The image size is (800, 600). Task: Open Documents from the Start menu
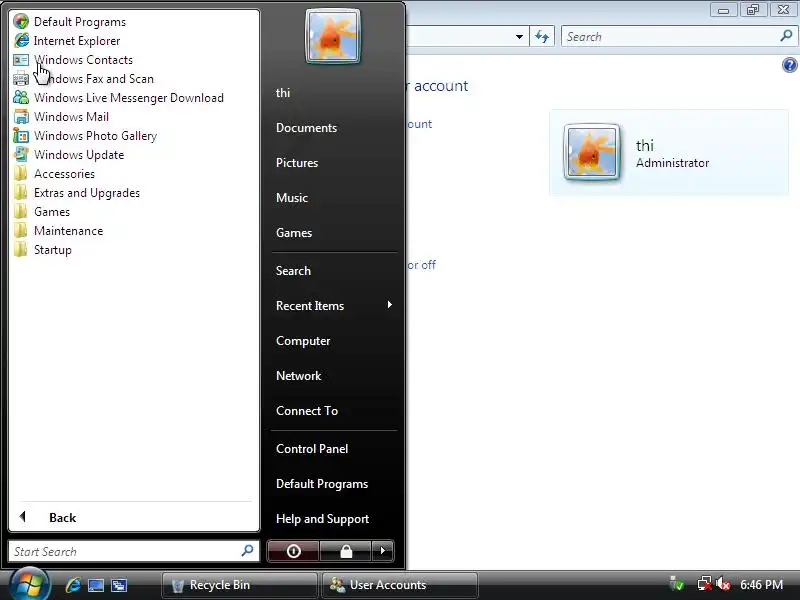(306, 128)
